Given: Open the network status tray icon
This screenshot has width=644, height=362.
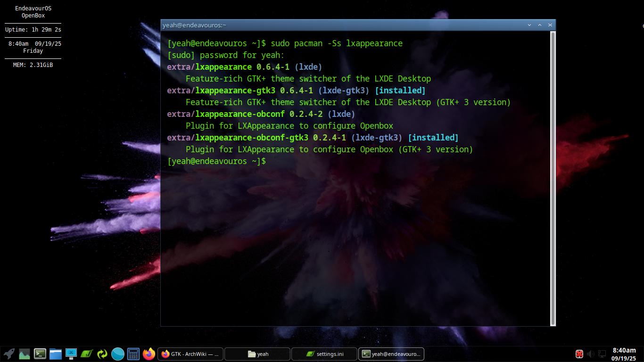Looking at the screenshot, I should pos(602,354).
